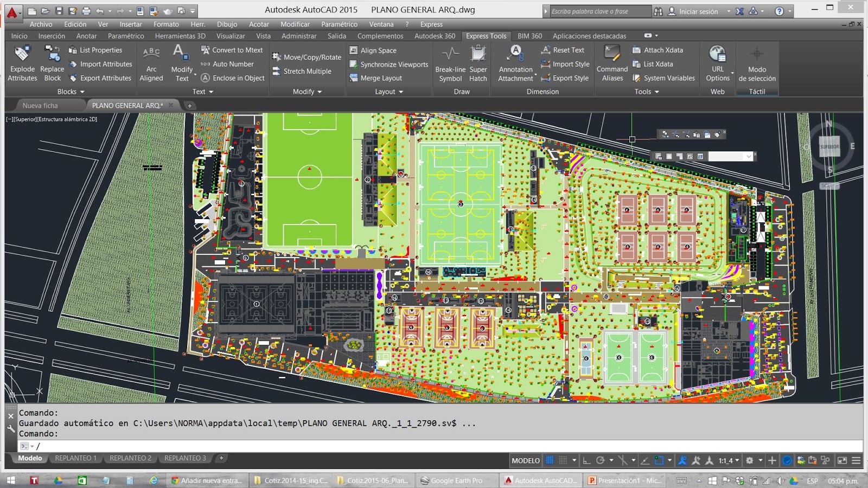
Task: Click the annotation scale visibility icon
Action: tap(682, 460)
